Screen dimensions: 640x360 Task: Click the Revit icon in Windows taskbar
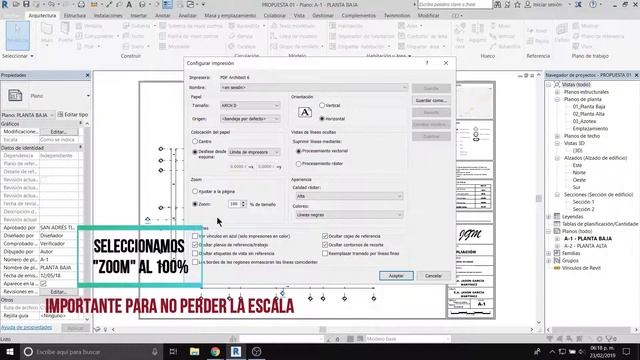pyautogui.click(x=236, y=351)
